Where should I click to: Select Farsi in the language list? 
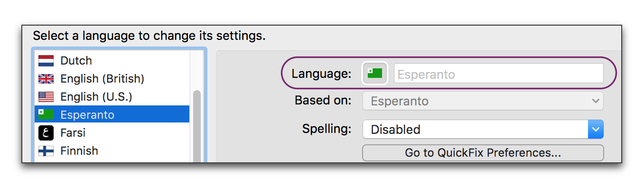tap(112, 133)
